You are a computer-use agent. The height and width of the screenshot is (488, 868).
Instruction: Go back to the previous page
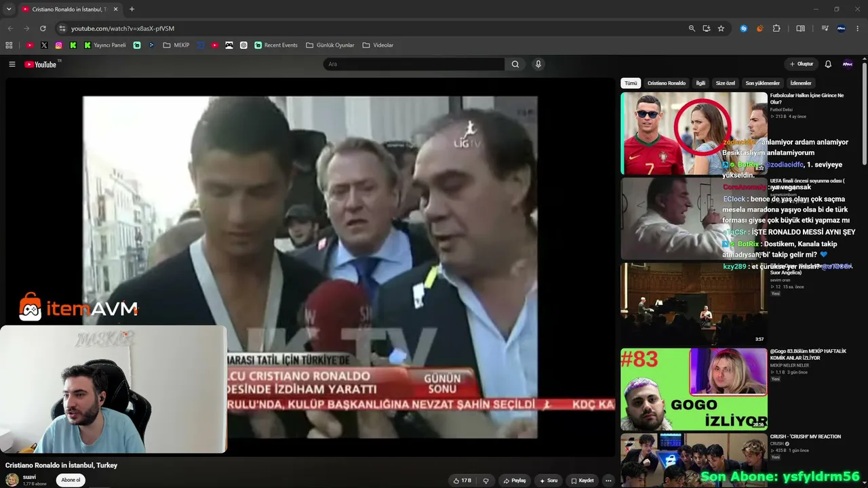(10, 28)
